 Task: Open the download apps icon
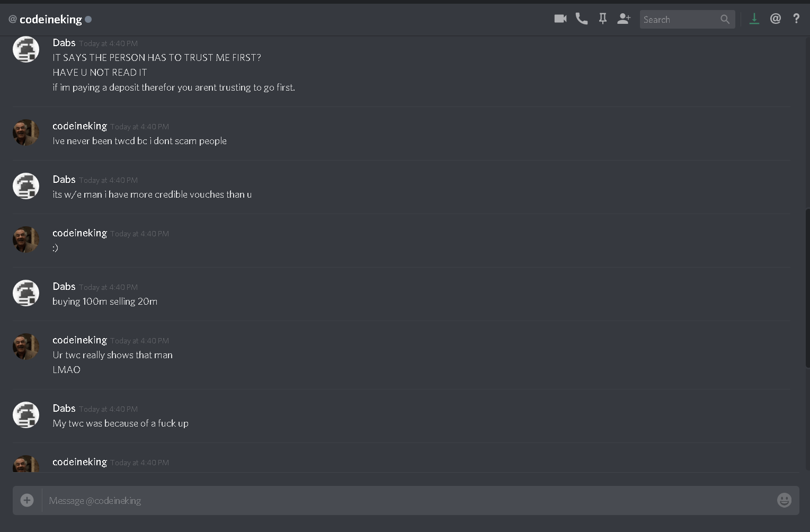pos(754,19)
